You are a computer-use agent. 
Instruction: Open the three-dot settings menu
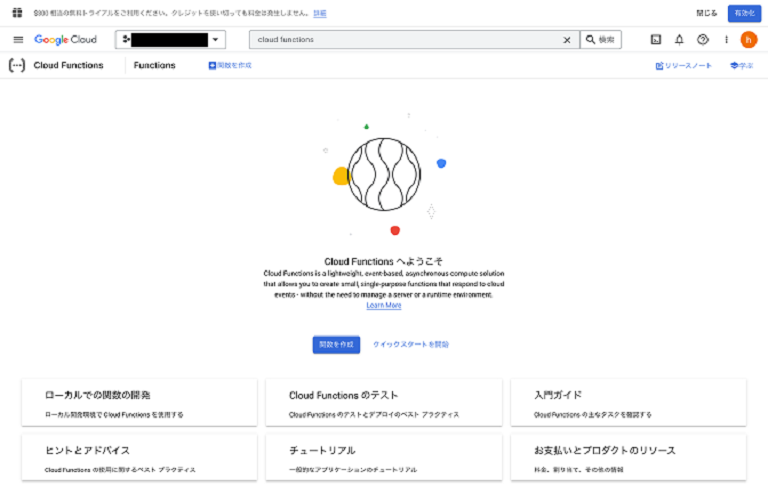[726, 40]
